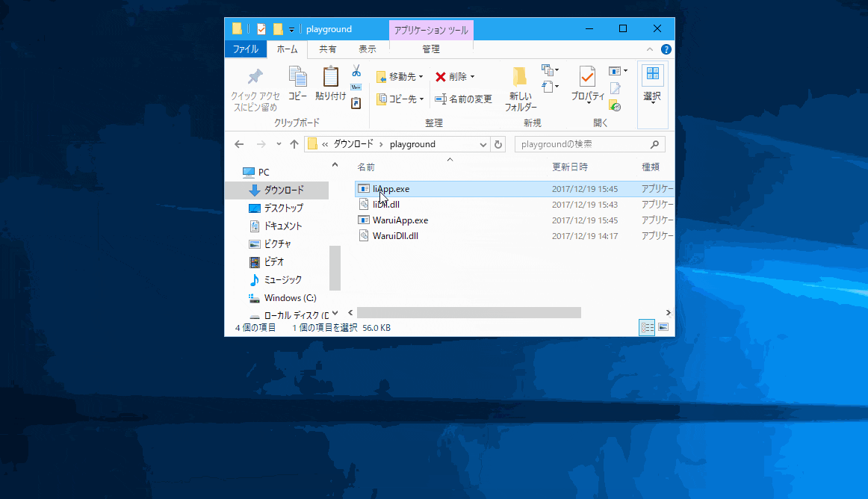Open the File (ファイル) menu
This screenshot has width=868, height=499.
[246, 49]
